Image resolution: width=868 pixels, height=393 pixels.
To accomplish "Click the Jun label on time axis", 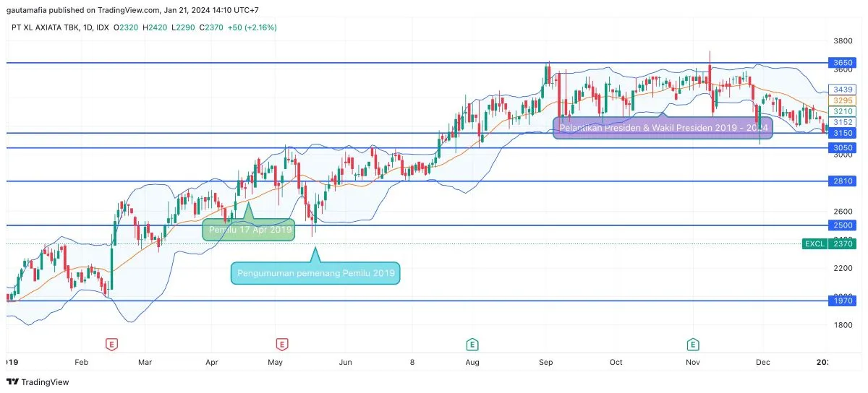I will [x=344, y=361].
